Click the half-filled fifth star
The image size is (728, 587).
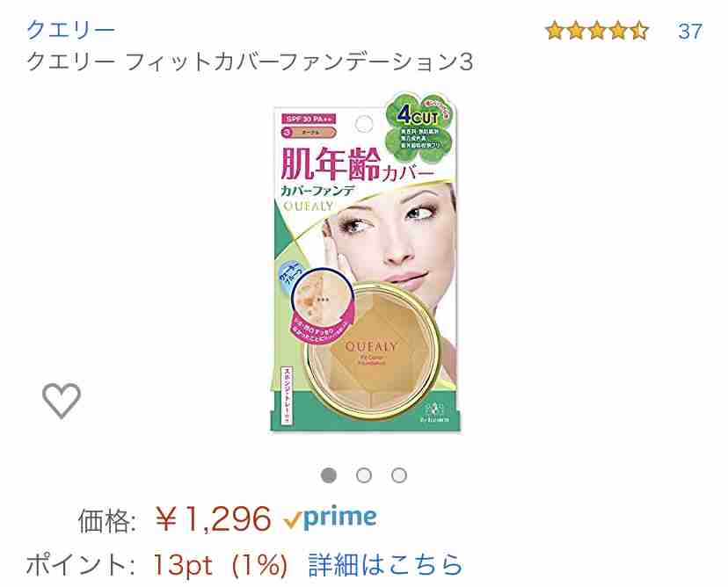[639, 31]
